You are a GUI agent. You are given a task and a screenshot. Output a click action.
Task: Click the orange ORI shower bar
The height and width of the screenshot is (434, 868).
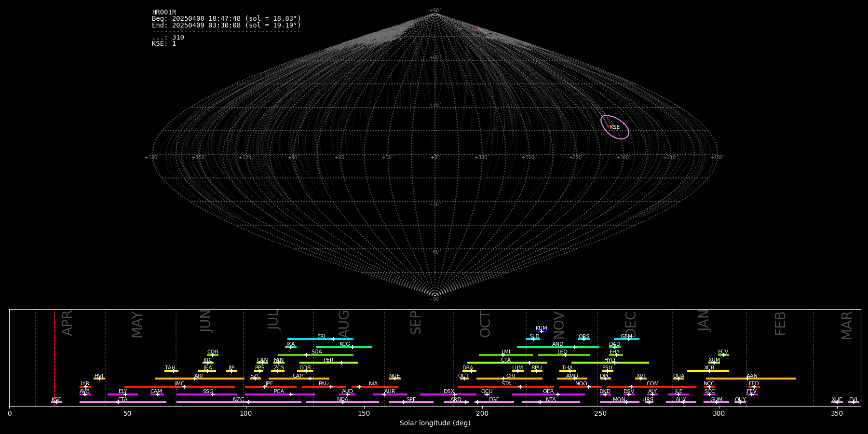coord(509,379)
